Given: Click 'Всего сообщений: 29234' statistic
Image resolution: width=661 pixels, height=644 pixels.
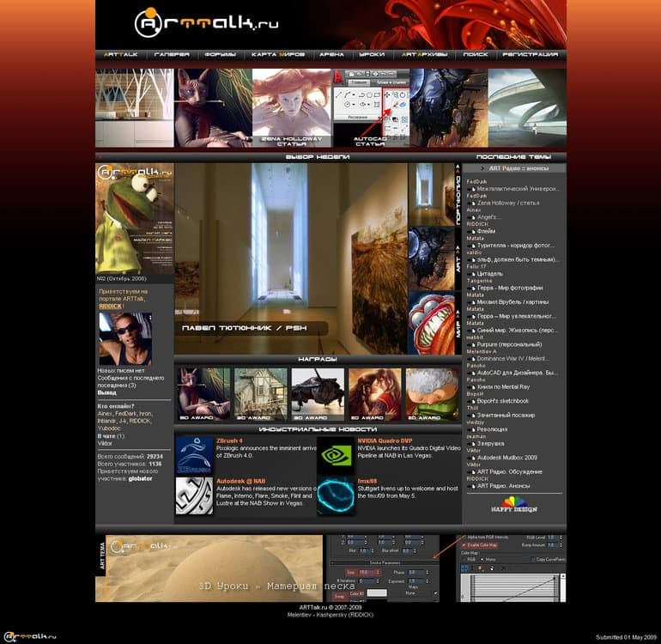Looking at the screenshot, I should 130,457.
